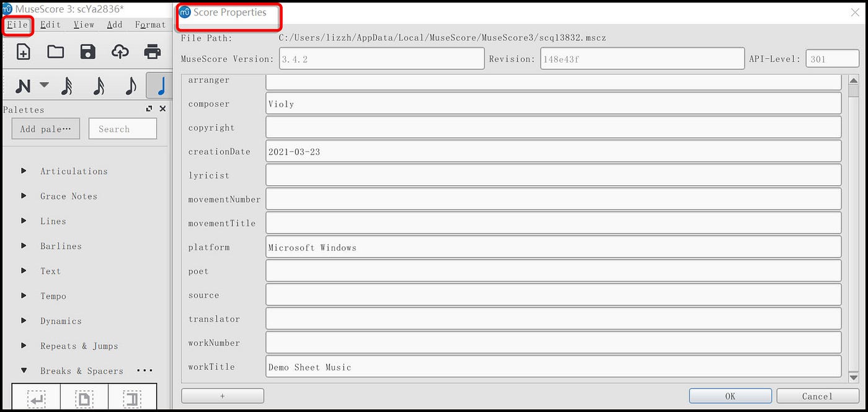This screenshot has height=412, width=868.
Task: Click the creationDate field
Action: coord(554,151)
